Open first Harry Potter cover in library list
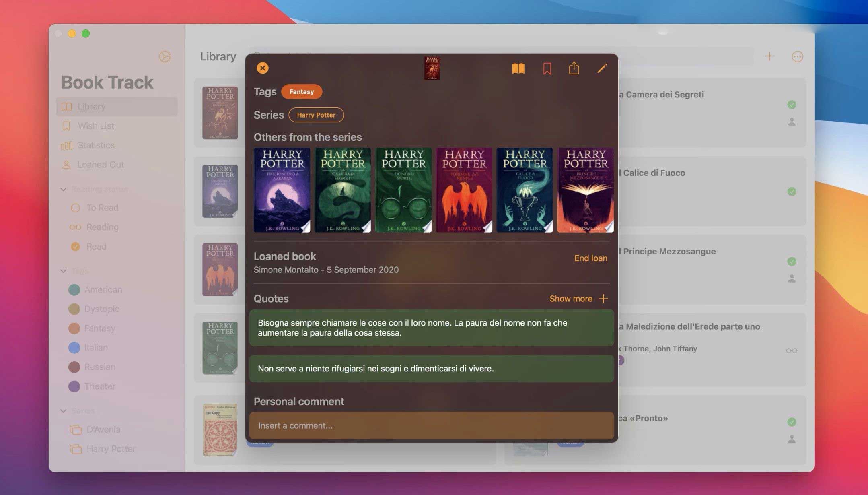Screen dimensions: 868x495 tap(220, 113)
